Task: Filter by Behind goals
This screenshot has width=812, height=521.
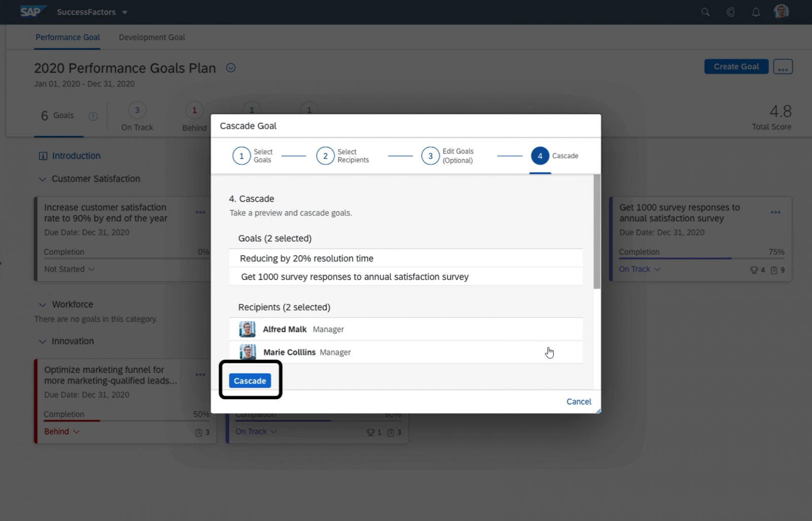Action: click(x=194, y=117)
